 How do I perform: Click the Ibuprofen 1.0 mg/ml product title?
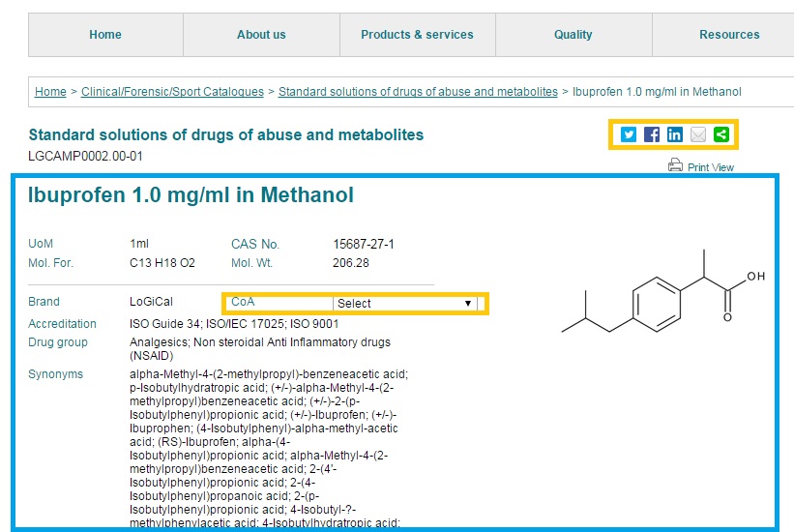coord(191,195)
